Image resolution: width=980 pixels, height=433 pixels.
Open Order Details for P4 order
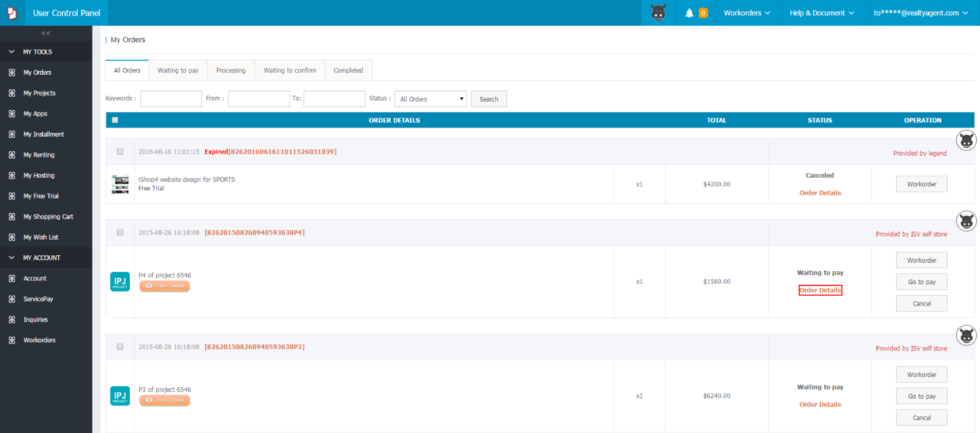pyautogui.click(x=820, y=290)
